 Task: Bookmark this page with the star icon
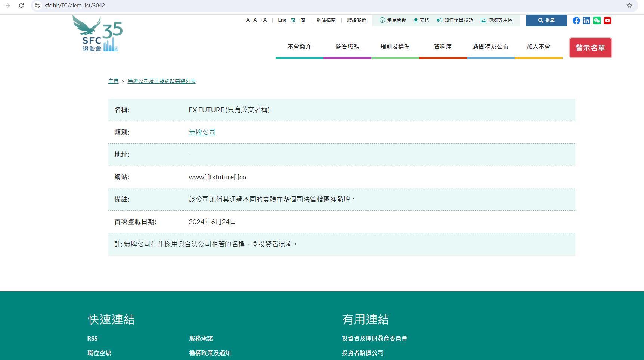(629, 6)
